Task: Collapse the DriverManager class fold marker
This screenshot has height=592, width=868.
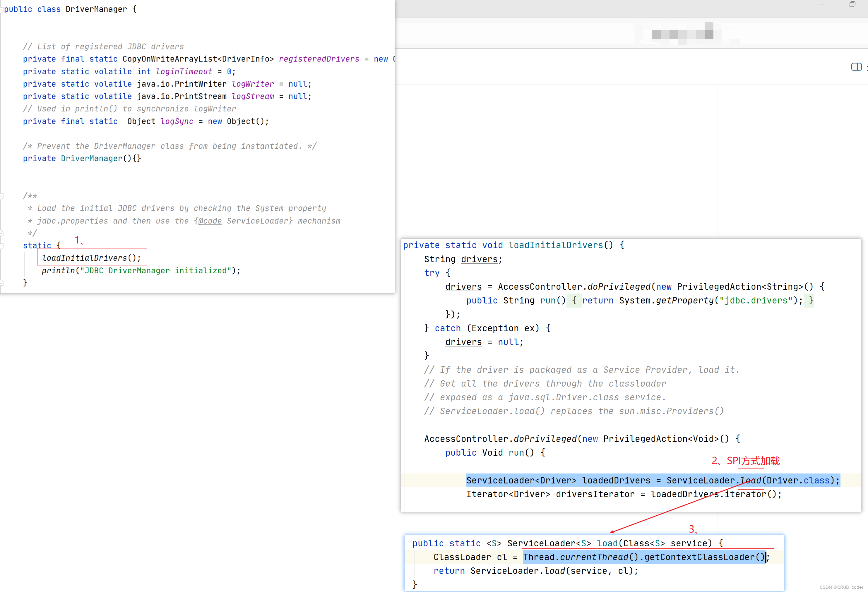Action: [x=1, y=9]
